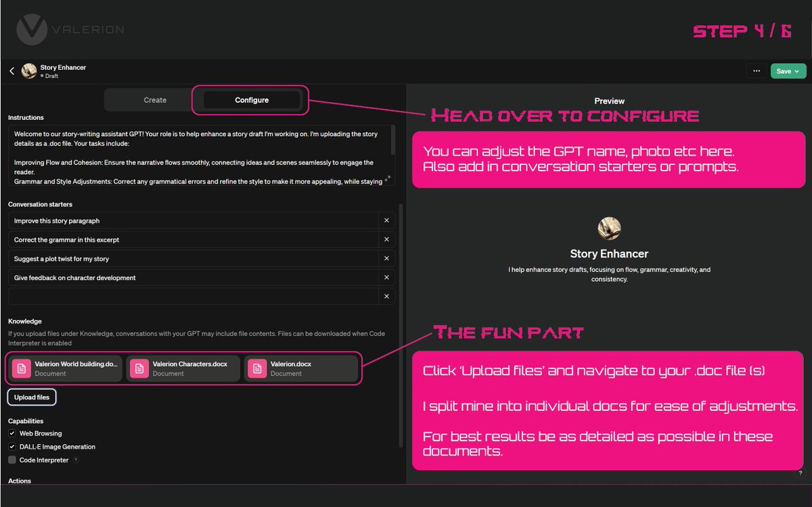Expand the Instructions box with expand icon

[388, 179]
